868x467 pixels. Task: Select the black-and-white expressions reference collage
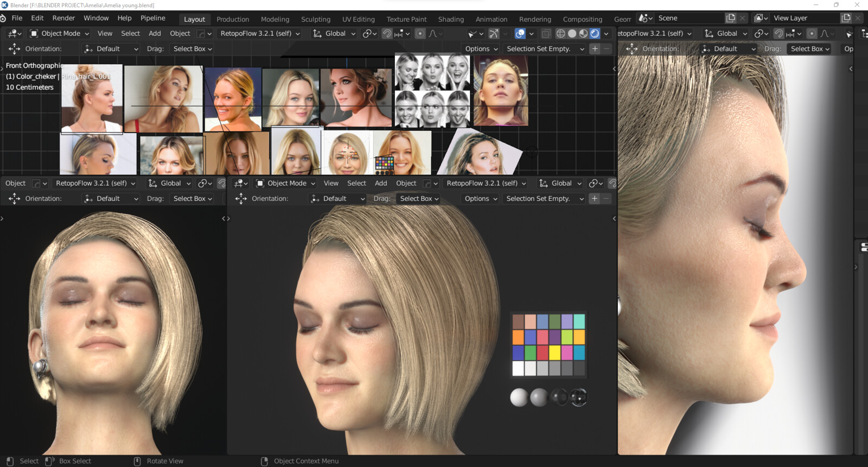(x=432, y=90)
